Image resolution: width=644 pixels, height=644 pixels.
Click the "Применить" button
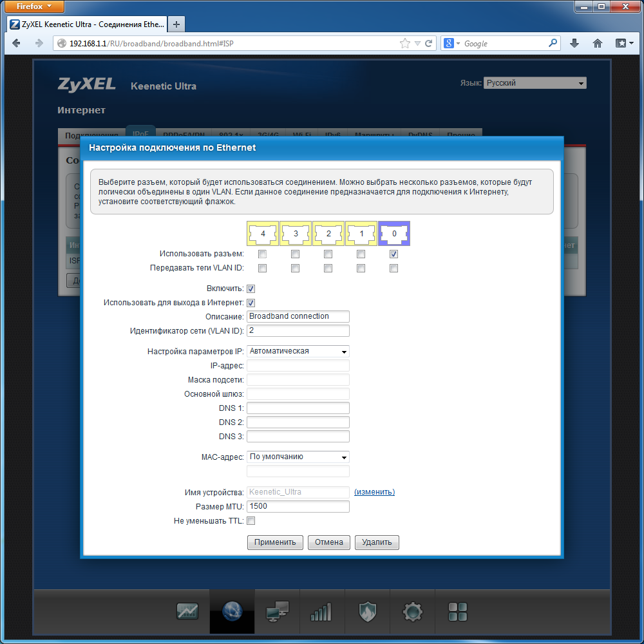[275, 542]
